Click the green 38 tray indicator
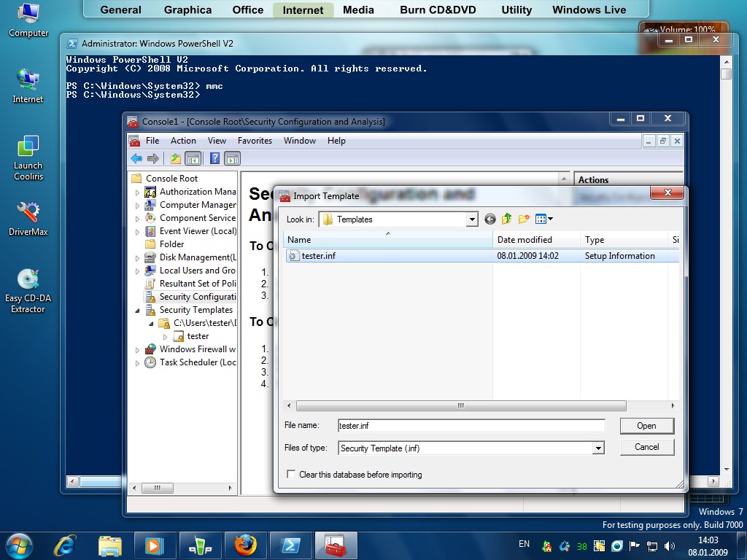Viewport: 747px width, 560px height. click(581, 547)
